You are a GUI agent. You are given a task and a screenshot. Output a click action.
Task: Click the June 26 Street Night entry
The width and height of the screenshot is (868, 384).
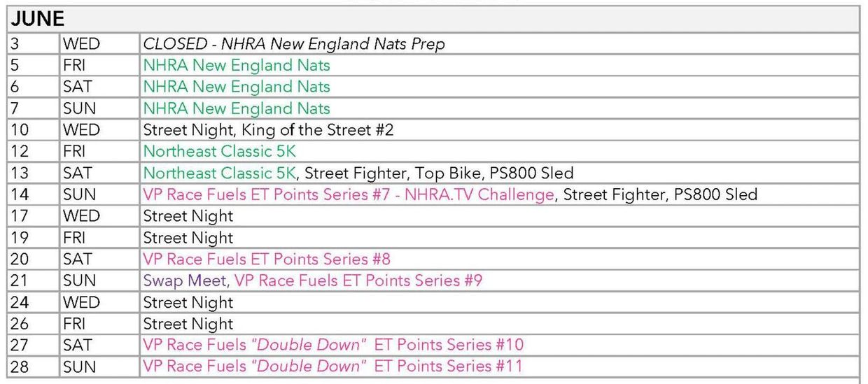click(x=188, y=324)
